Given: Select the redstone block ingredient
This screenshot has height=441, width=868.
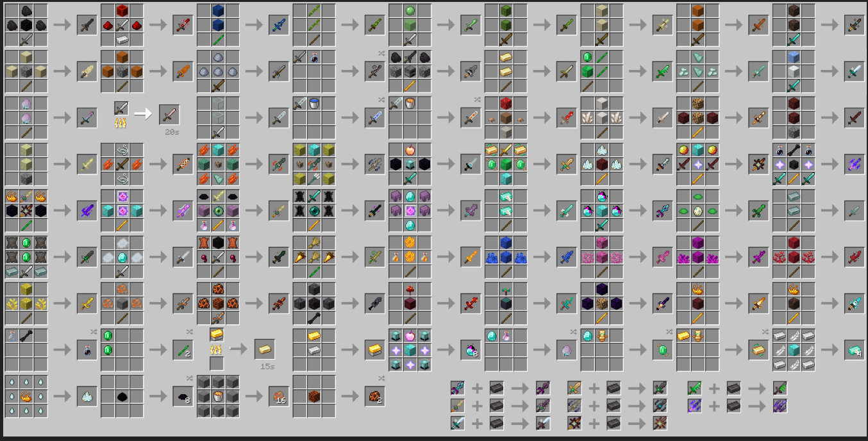Looking at the screenshot, I should pyautogui.click(x=122, y=11).
